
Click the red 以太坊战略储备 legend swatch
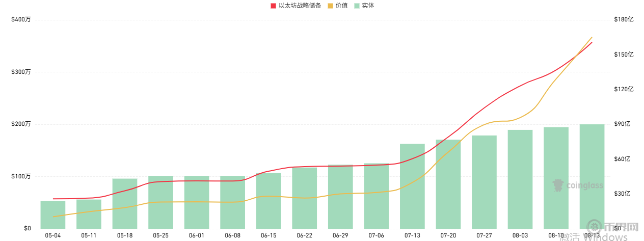(x=273, y=6)
